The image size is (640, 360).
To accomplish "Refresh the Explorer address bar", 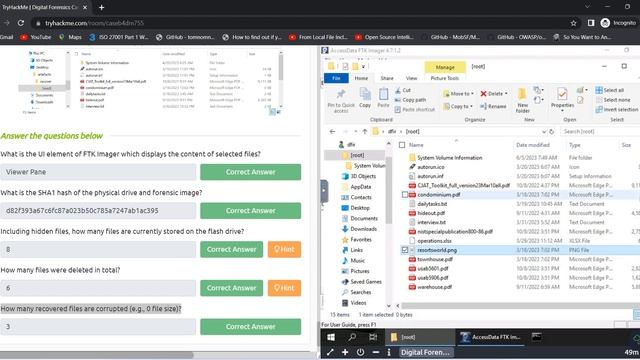I will click(x=551, y=131).
